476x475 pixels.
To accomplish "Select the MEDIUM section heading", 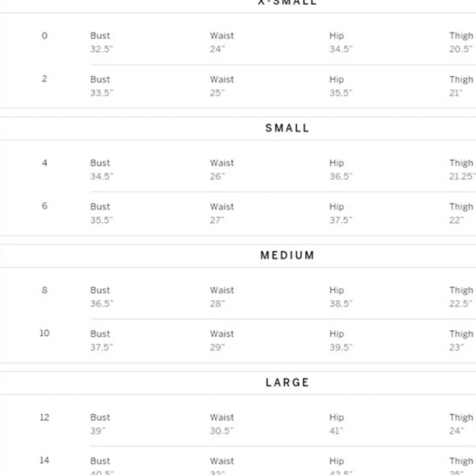I will coord(287,255).
